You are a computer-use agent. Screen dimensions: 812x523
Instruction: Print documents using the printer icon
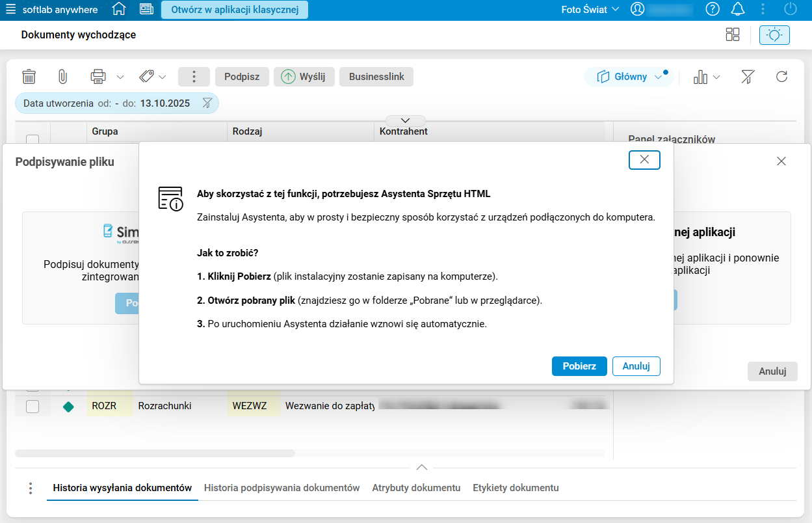[98, 76]
